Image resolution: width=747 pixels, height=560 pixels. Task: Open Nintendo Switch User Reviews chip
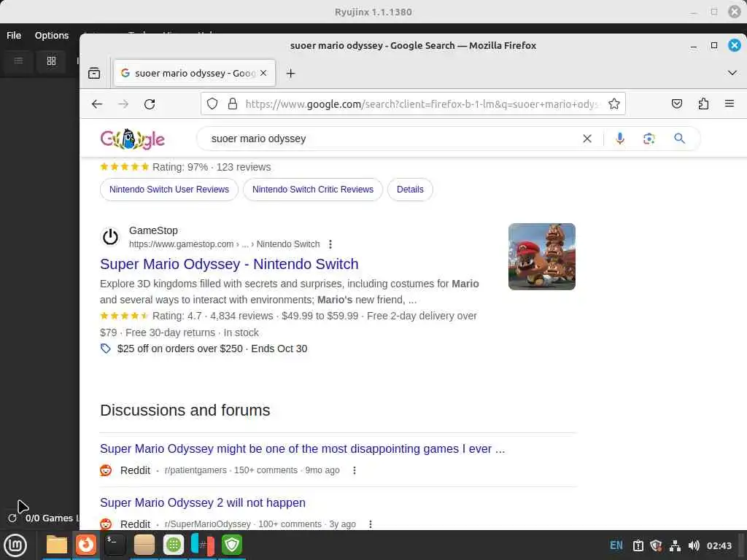tap(169, 190)
